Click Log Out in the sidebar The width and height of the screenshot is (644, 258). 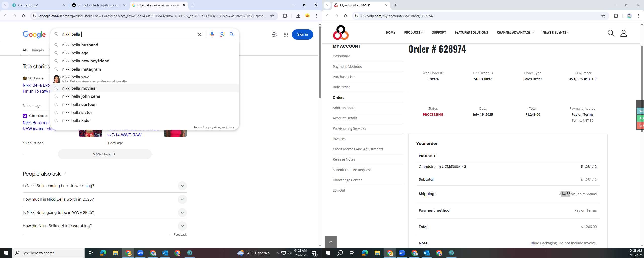pyautogui.click(x=339, y=190)
